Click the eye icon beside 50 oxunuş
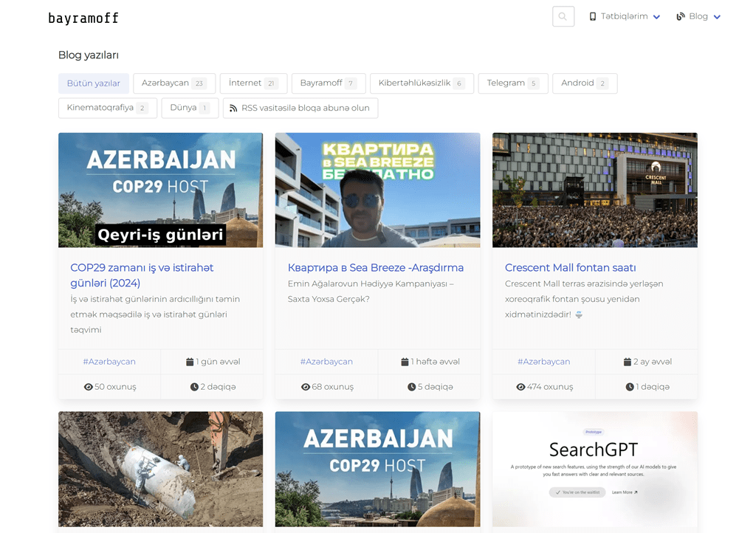 pyautogui.click(x=89, y=387)
